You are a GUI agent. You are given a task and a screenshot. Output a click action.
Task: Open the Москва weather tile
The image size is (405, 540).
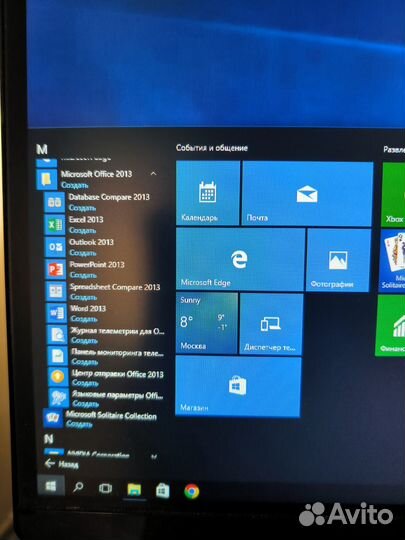207,323
